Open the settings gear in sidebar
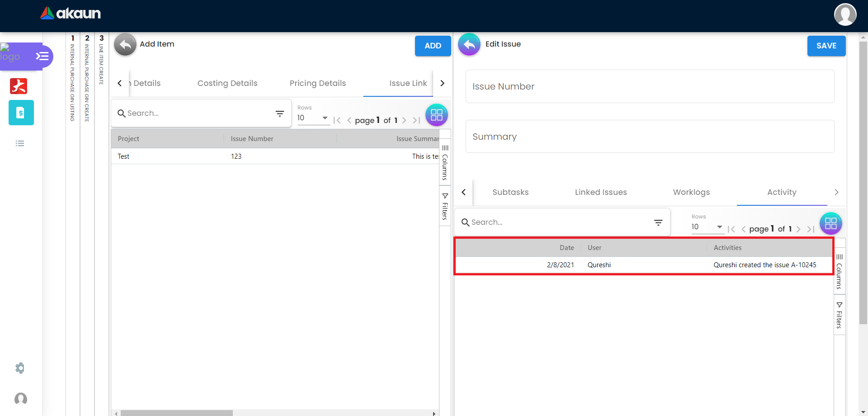Image resolution: width=868 pixels, height=416 pixels. (20, 368)
